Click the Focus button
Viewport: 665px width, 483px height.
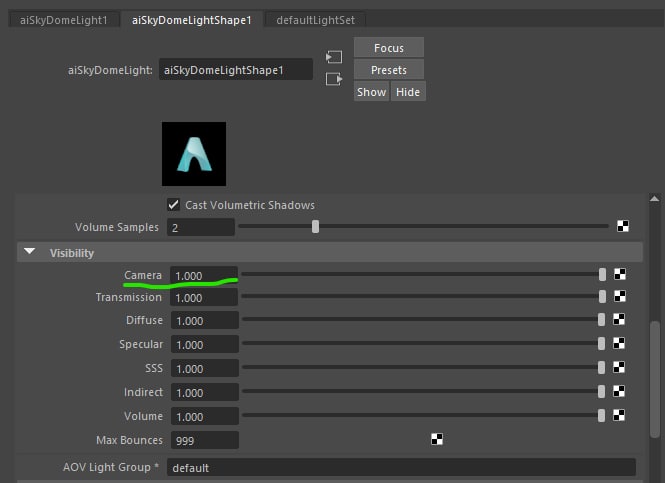388,47
